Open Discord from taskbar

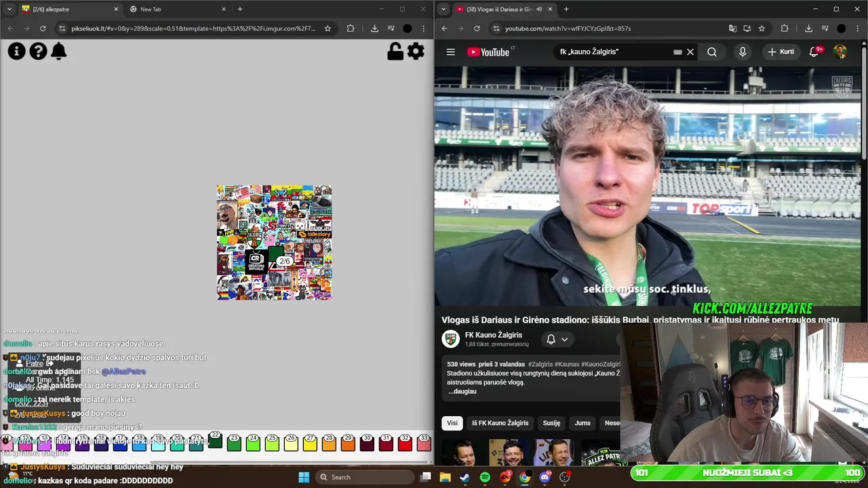click(x=545, y=477)
